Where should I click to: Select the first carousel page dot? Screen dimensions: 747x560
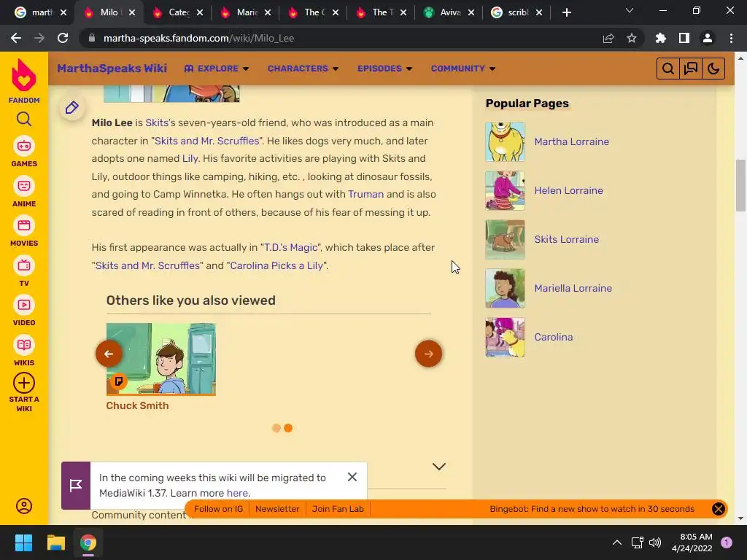click(x=276, y=428)
